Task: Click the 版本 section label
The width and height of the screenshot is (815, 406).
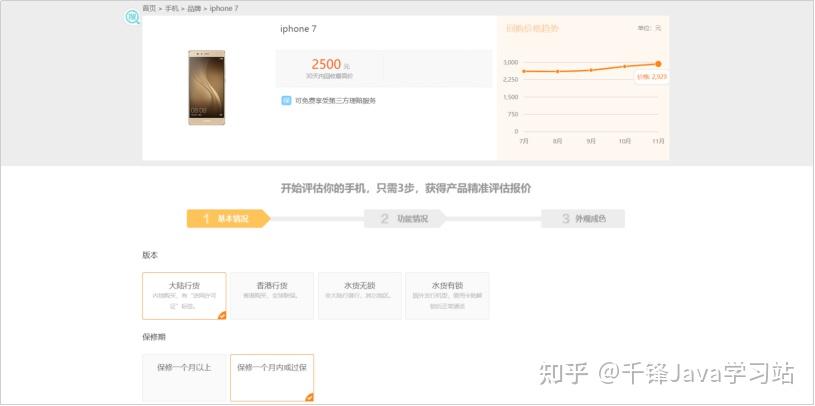Action: [150, 255]
